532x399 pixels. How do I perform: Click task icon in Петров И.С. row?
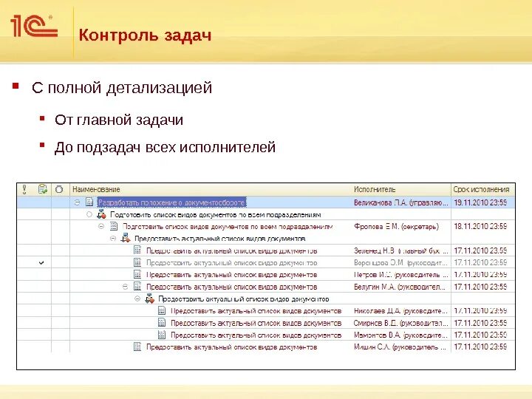point(137,274)
